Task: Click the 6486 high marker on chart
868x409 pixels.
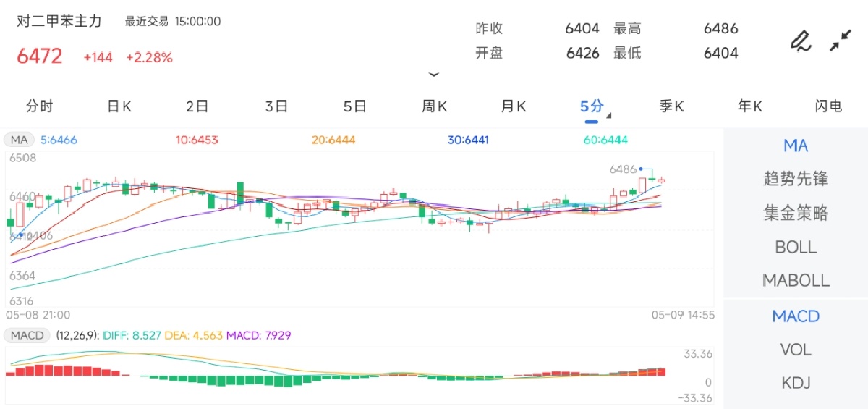Action: click(x=623, y=169)
